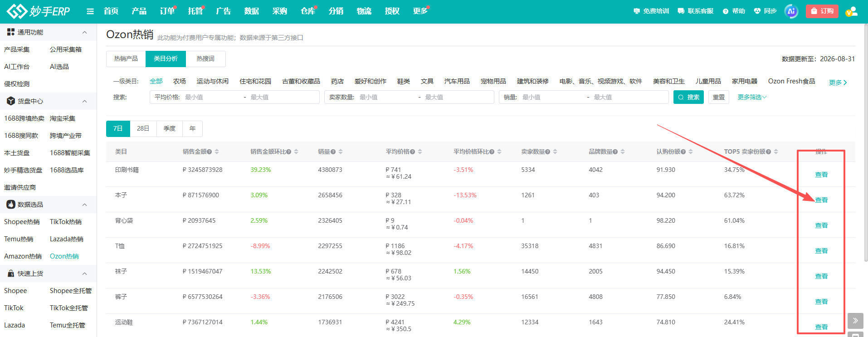
Task: Collapse the 快速上货 sidebar section
Action: pyautogui.click(x=84, y=274)
